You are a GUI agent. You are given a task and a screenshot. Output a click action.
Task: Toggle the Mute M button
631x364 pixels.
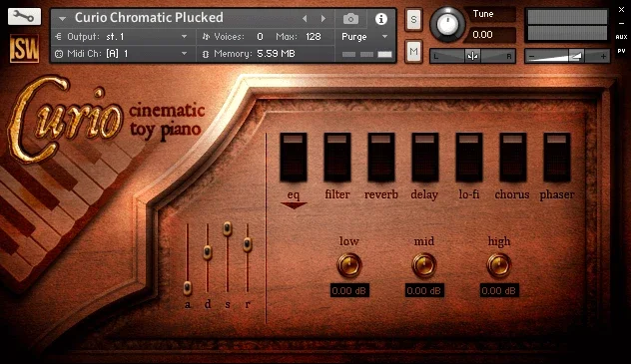click(413, 52)
